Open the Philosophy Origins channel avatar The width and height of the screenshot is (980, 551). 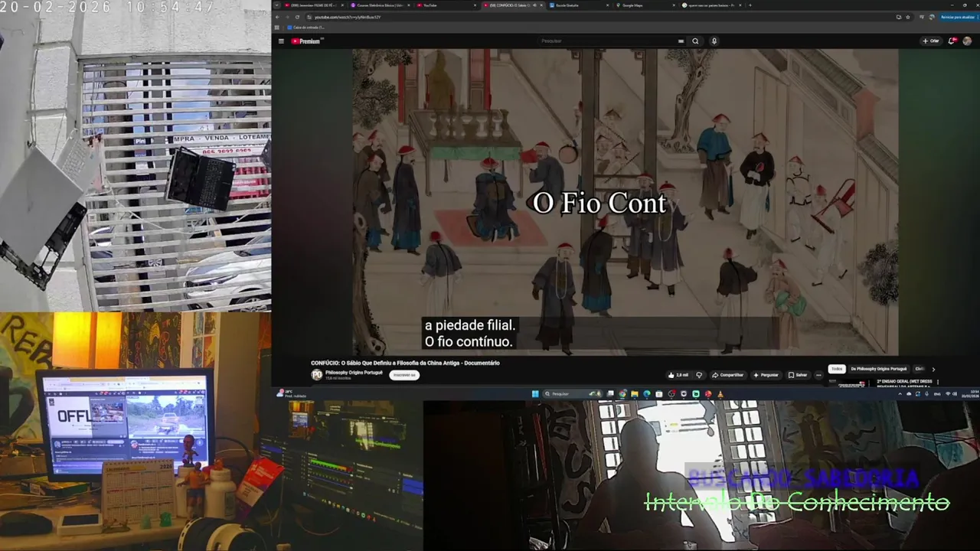coord(316,375)
